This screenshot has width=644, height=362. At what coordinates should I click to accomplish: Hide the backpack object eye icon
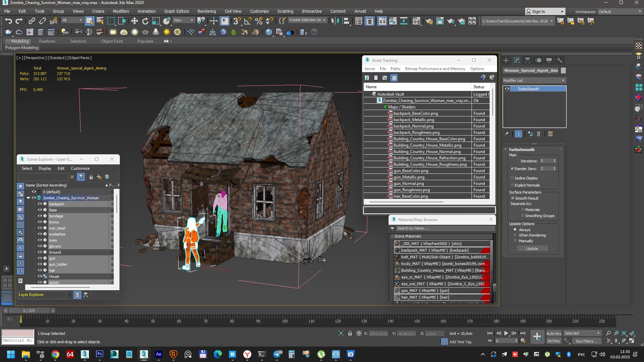tap(40, 204)
